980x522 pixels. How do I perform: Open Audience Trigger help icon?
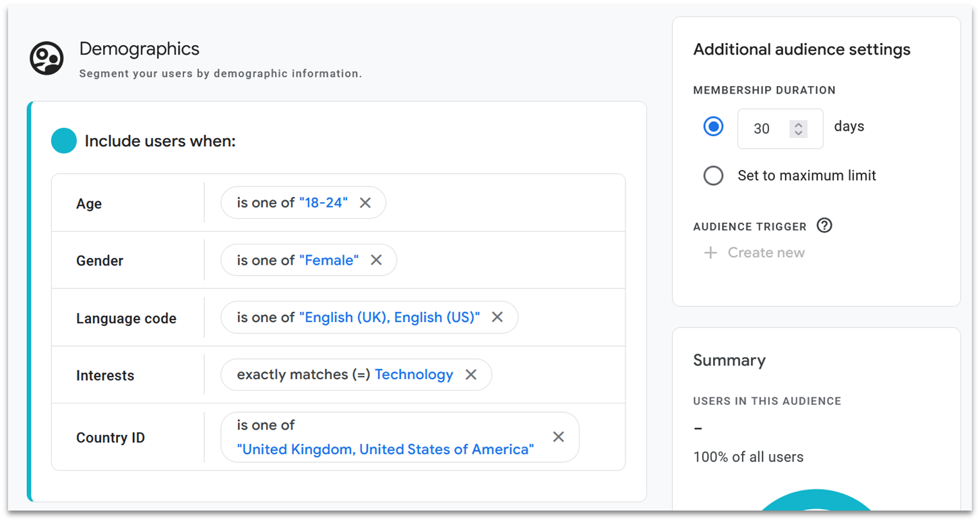pyautogui.click(x=824, y=226)
